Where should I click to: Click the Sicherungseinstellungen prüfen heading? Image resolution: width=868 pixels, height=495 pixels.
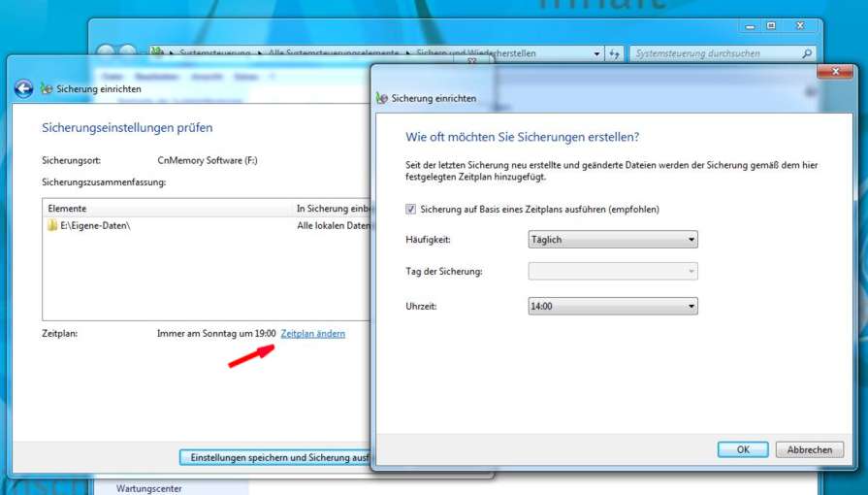pos(127,127)
